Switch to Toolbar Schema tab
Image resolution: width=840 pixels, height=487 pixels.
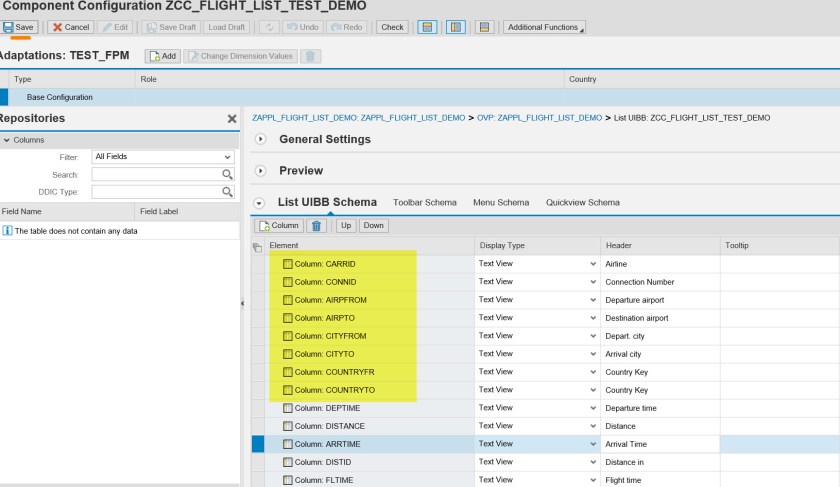coord(425,203)
